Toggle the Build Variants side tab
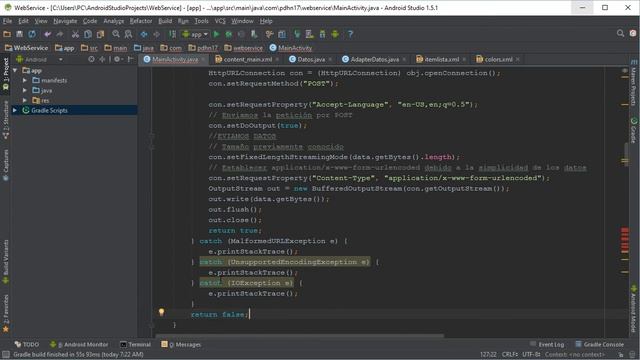640x360 pixels. 6,261
